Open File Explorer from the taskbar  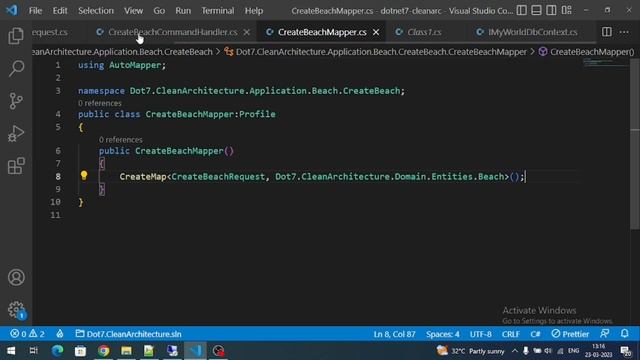tap(126, 351)
